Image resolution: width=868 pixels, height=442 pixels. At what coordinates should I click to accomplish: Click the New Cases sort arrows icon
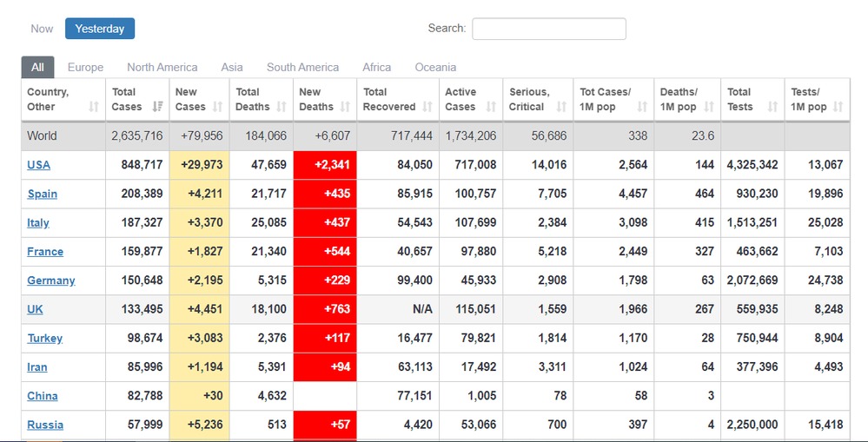click(x=217, y=107)
